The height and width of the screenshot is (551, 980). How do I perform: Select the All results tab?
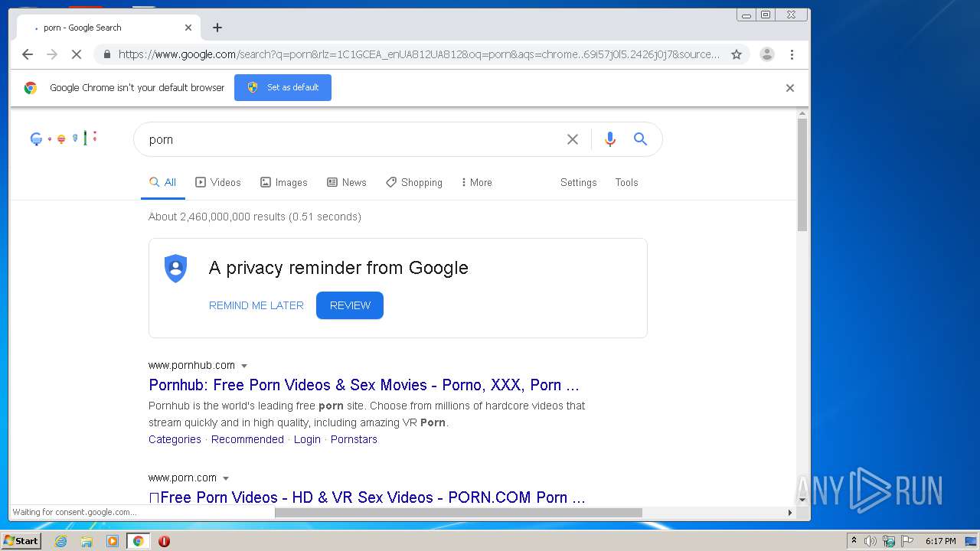click(x=162, y=182)
